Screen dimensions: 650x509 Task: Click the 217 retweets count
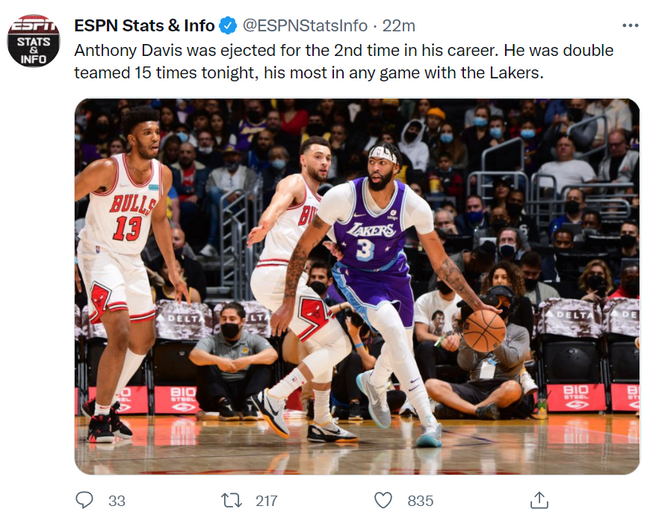tap(266, 501)
